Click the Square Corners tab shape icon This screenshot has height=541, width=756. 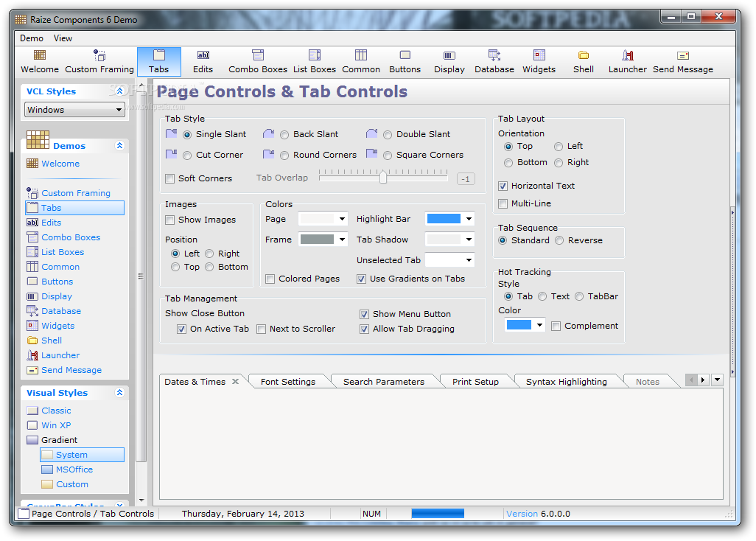[x=371, y=154]
